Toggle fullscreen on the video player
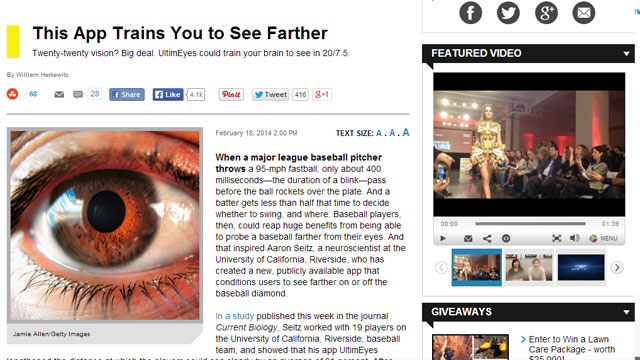640x360 pixels. pos(556,238)
